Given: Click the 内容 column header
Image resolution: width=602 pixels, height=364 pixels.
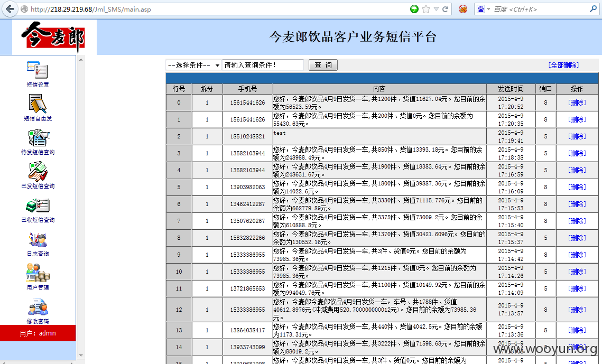Looking at the screenshot, I should (379, 89).
